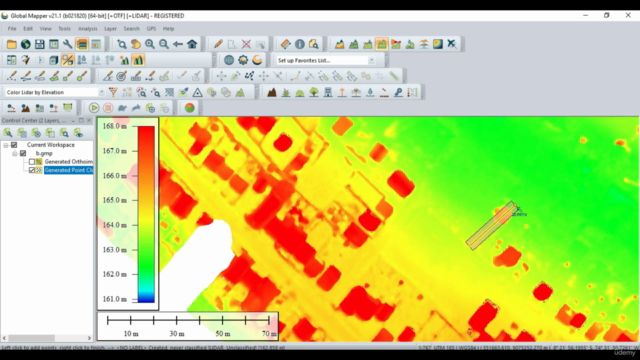Click the Path Profile terrain icon
This screenshot has width=640, height=360.
(340, 44)
